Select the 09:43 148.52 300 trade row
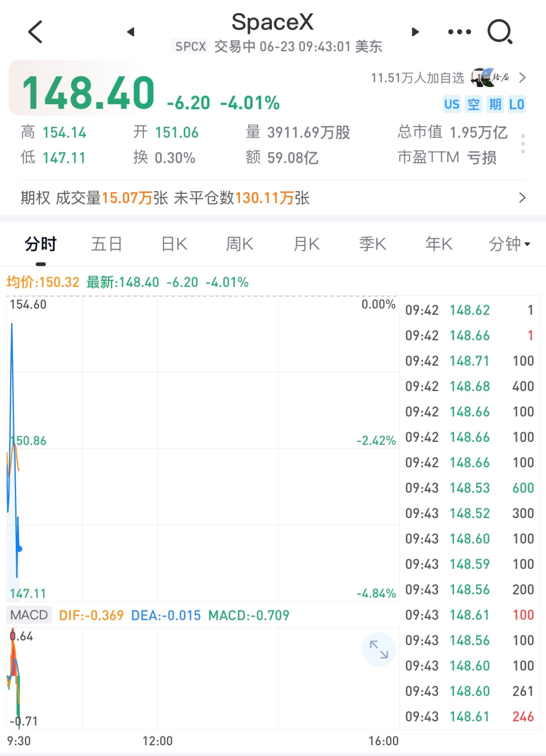 click(x=469, y=513)
